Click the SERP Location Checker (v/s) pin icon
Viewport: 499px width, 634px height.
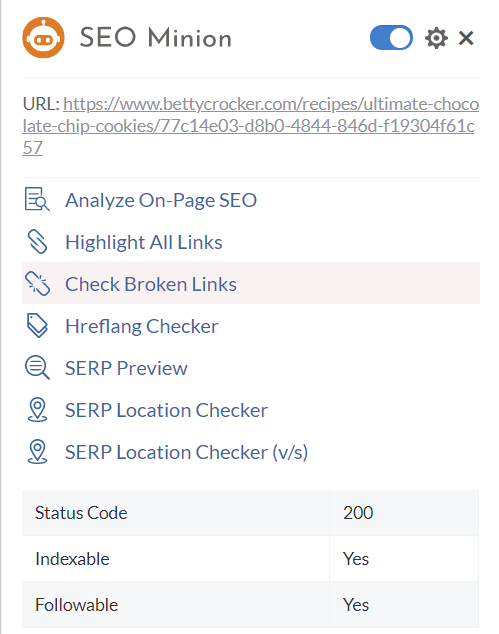pyautogui.click(x=37, y=452)
